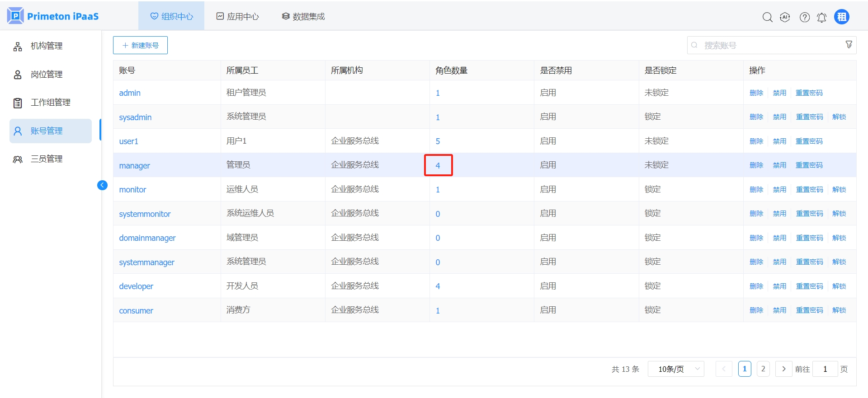Click 禁用 for the user1 account
This screenshot has height=398, width=868.
[779, 141]
